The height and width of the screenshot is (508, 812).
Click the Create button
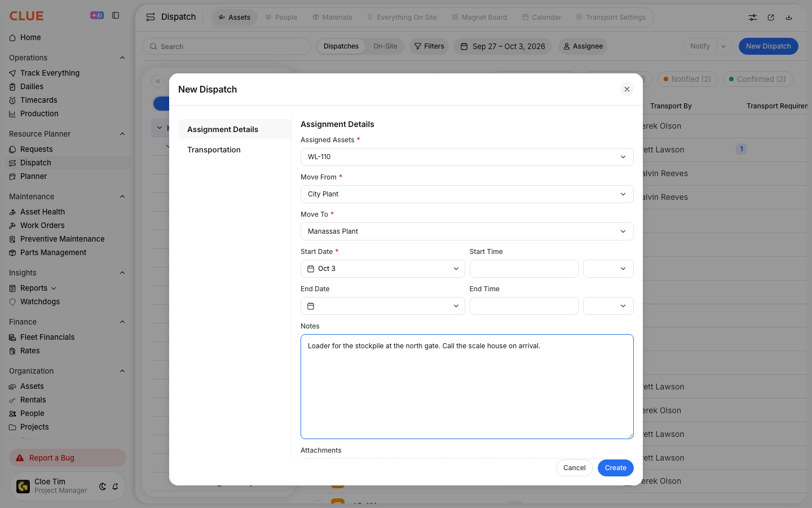click(616, 468)
